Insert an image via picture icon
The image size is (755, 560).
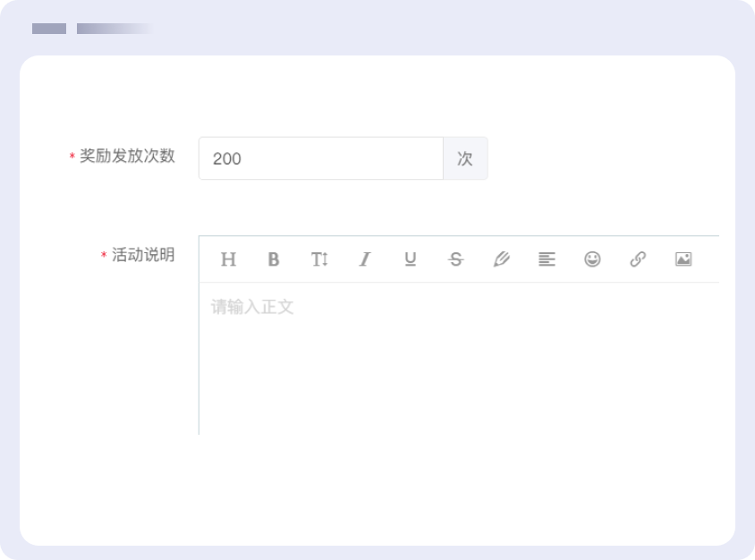(x=683, y=259)
